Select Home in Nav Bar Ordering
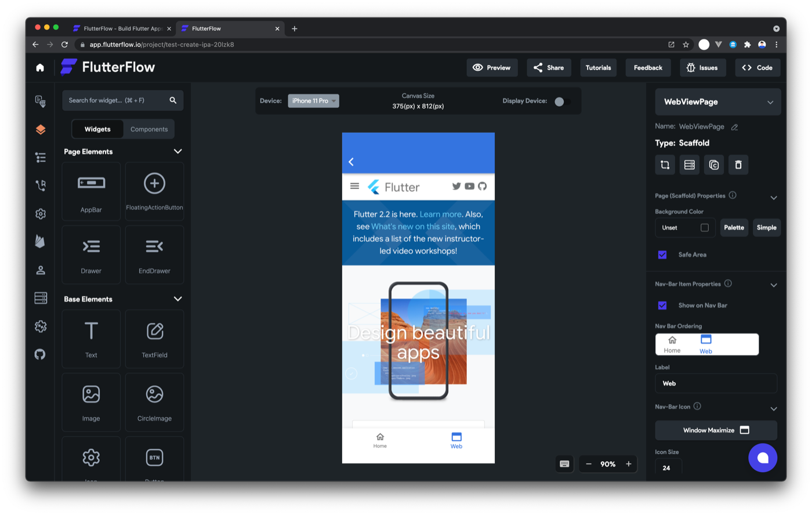Image resolution: width=812 pixels, height=515 pixels. coord(672,344)
